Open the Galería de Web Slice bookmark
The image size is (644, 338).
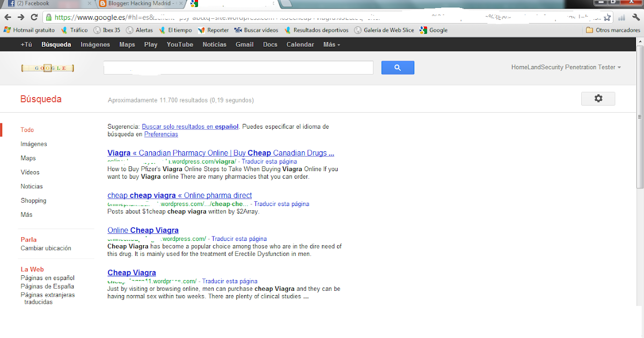384,30
